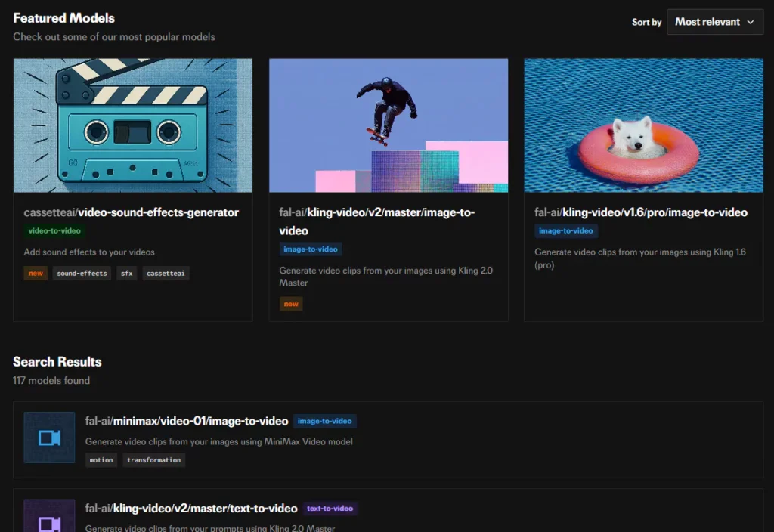
Task: Click the green video-to-video category tag
Action: point(55,231)
